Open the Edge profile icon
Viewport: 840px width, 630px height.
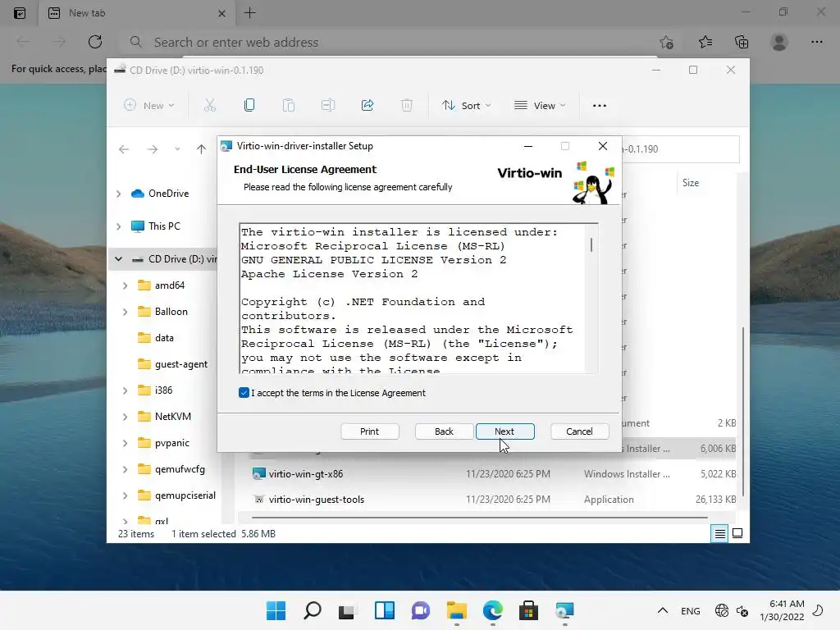click(x=779, y=43)
